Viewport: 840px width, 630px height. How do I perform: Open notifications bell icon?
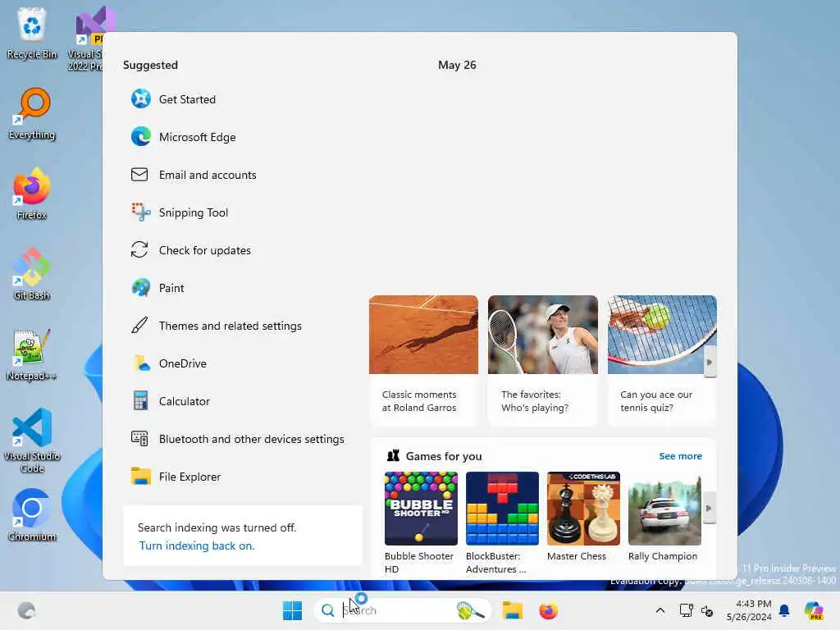(x=784, y=610)
